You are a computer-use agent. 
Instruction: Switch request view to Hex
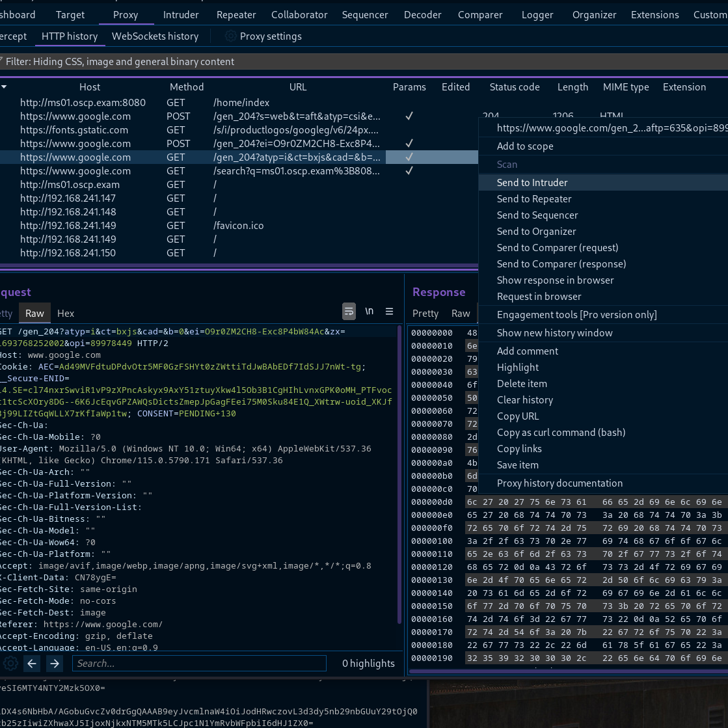coord(66,313)
